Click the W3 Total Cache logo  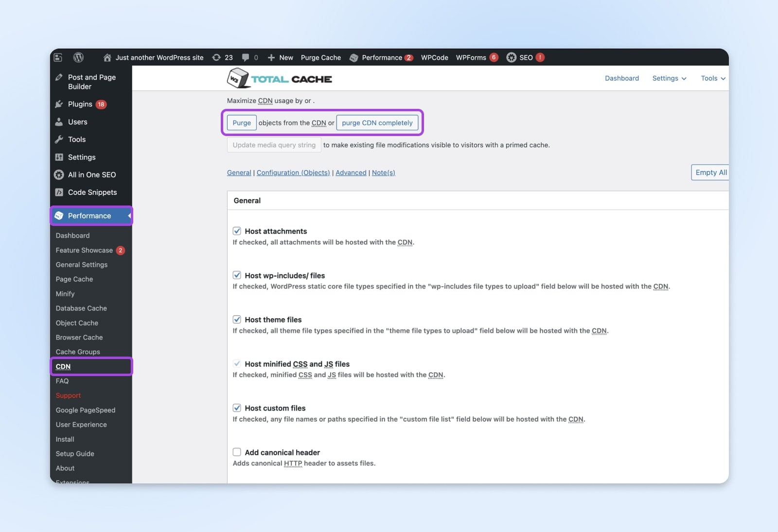pos(280,78)
